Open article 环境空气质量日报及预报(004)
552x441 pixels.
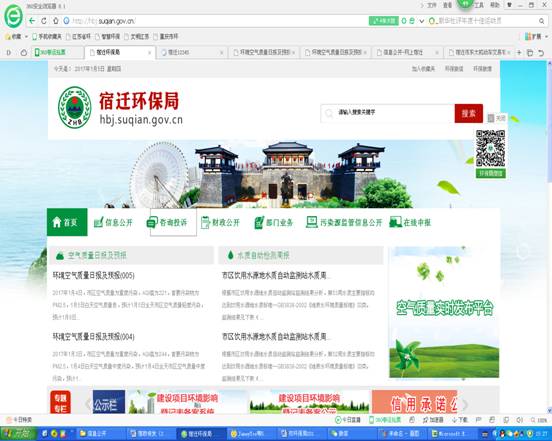[x=94, y=336]
